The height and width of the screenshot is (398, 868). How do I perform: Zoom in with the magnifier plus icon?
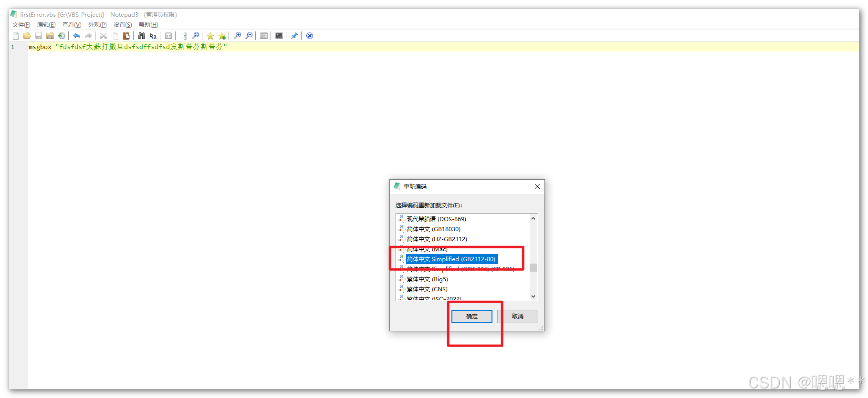(237, 36)
